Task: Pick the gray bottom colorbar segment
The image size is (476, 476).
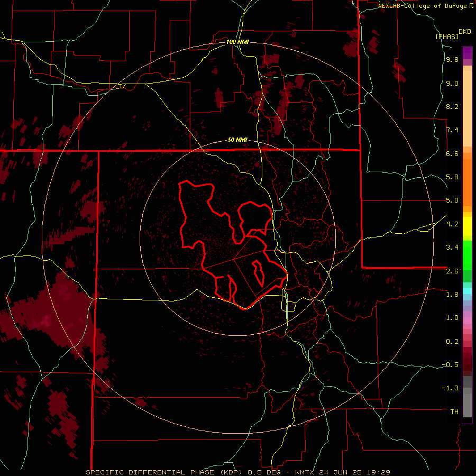Action: (467, 406)
